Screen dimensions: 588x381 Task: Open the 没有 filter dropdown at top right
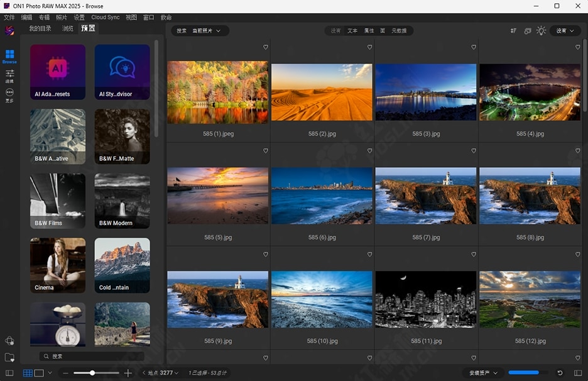565,31
